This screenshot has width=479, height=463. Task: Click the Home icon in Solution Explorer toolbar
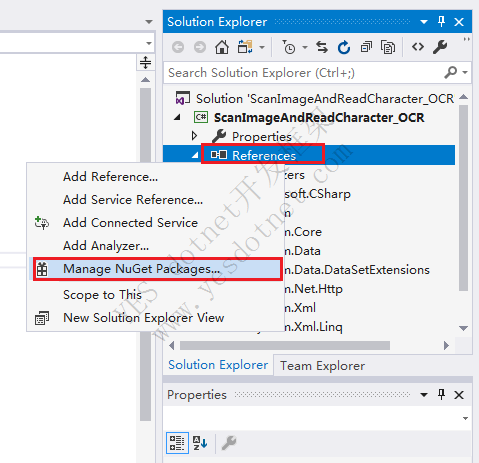pos(222,47)
